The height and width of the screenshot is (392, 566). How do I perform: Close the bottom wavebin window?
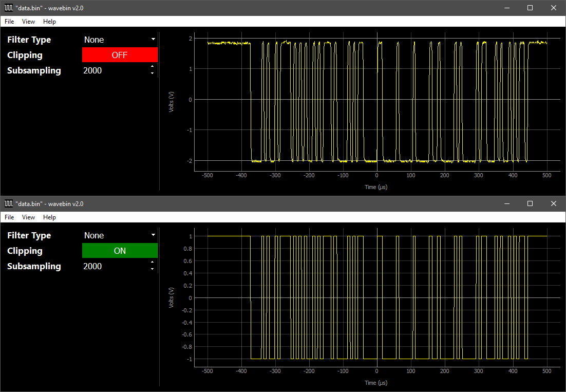click(x=554, y=203)
